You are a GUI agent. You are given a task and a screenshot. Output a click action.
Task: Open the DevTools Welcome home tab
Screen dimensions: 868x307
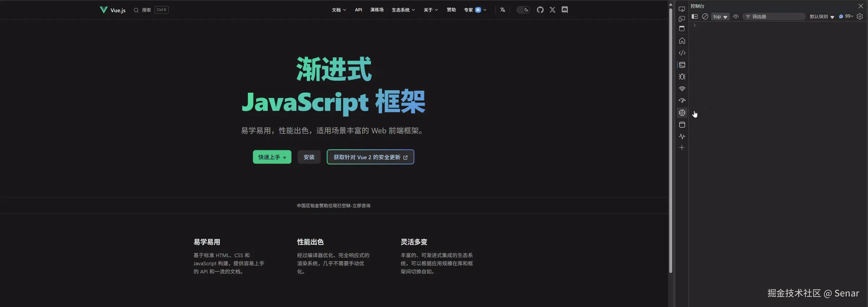tap(682, 41)
